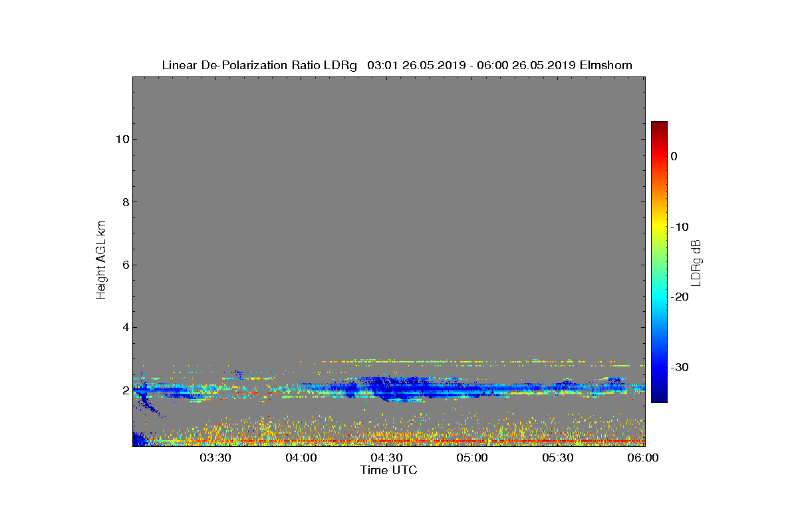Click the dark red top of the colorbar

click(x=659, y=126)
